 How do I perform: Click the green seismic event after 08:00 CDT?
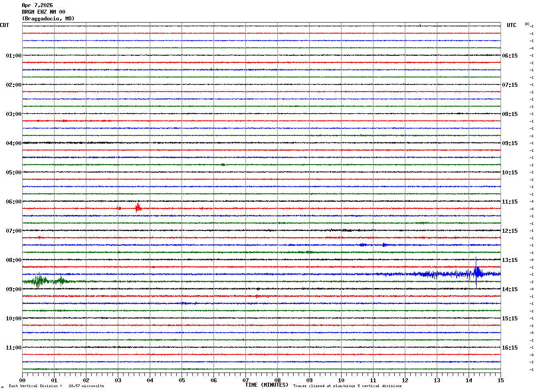pyautogui.click(x=40, y=281)
